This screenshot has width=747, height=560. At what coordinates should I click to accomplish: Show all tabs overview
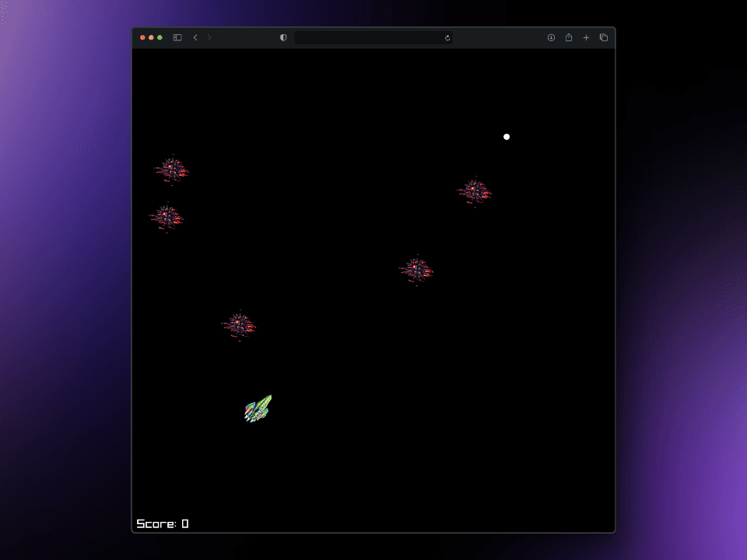click(604, 37)
